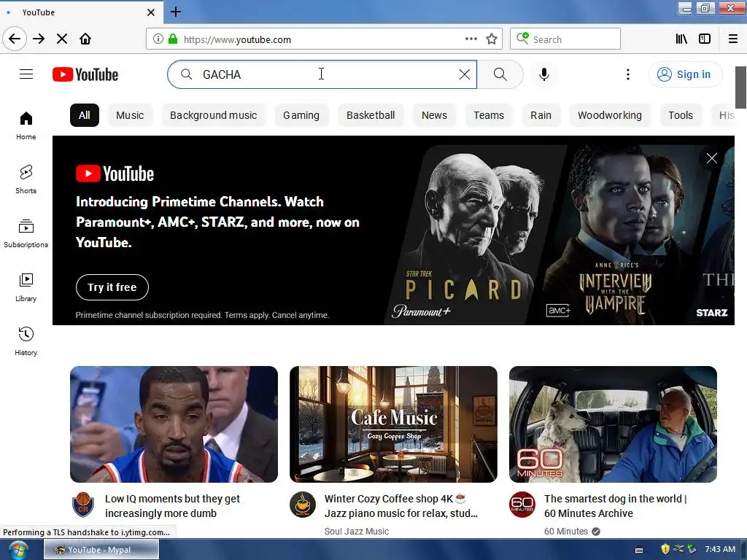Screen dimensions: 747x560
Task: Click the page vertical scrollbar thumb
Action: coord(740,87)
